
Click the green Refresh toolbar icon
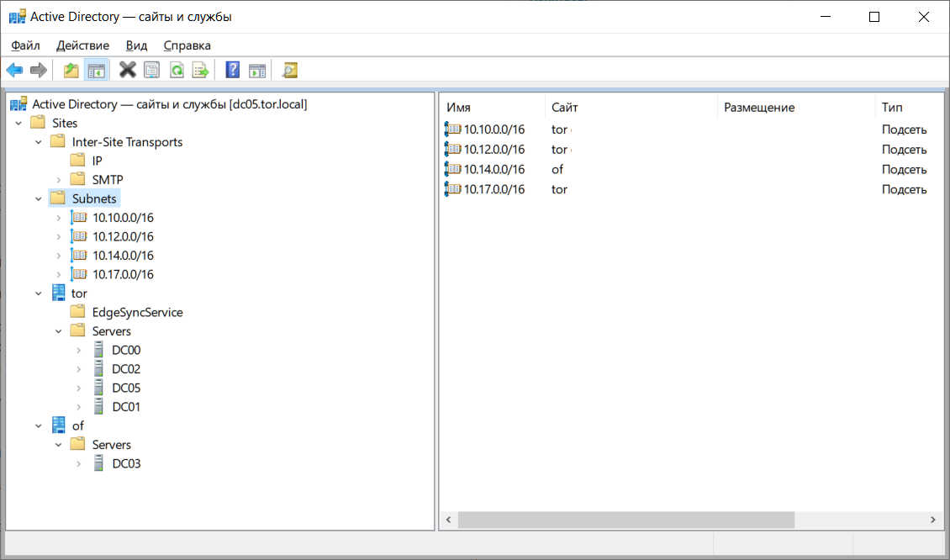[177, 71]
